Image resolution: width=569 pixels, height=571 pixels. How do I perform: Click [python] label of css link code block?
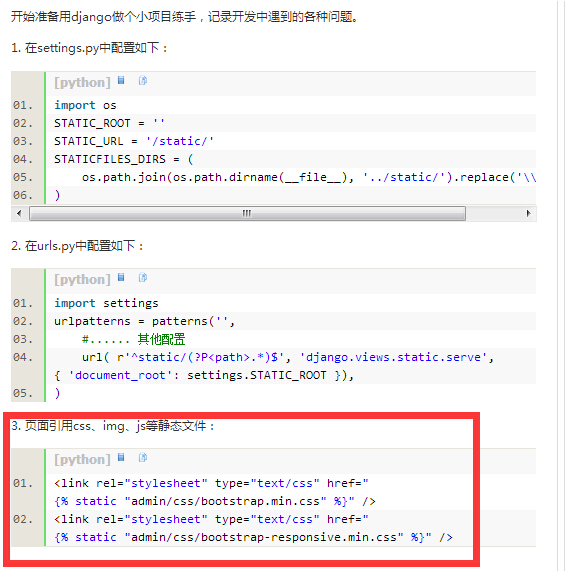[82, 460]
